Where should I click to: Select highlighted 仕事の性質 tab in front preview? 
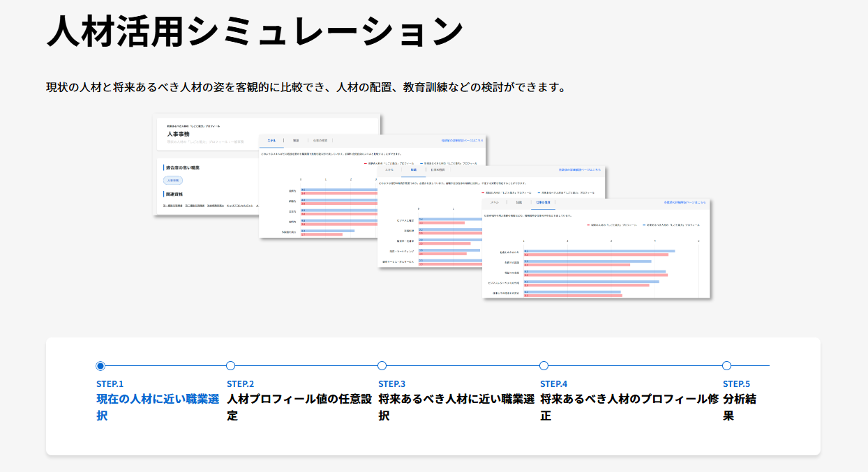543,202
